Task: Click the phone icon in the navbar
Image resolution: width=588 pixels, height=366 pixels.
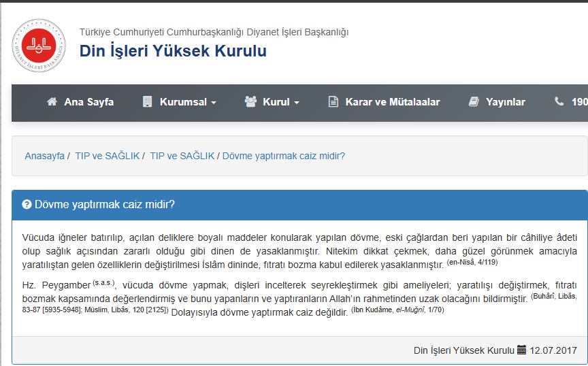Action: pyautogui.click(x=559, y=101)
